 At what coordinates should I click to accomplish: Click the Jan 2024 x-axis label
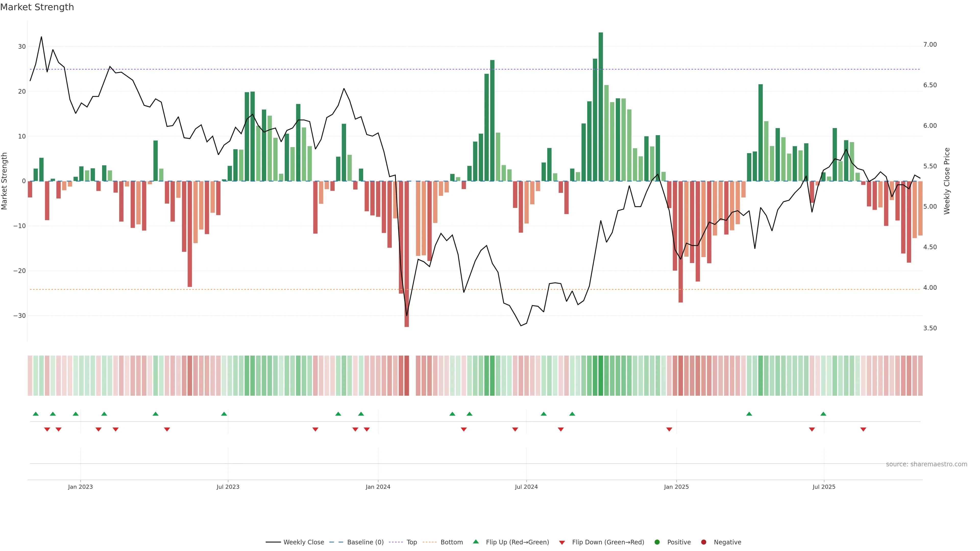[x=378, y=487]
